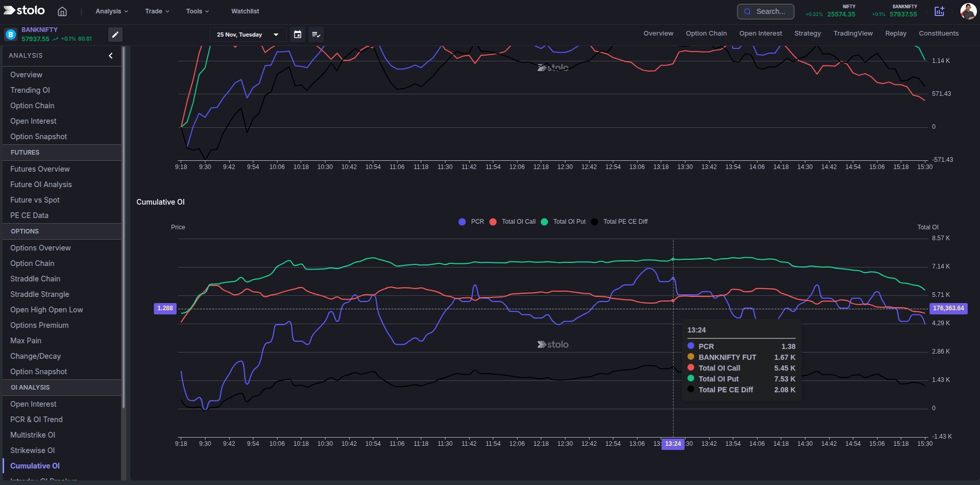Image resolution: width=980 pixels, height=485 pixels.
Task: Hide the Total OI Call series
Action: 512,222
